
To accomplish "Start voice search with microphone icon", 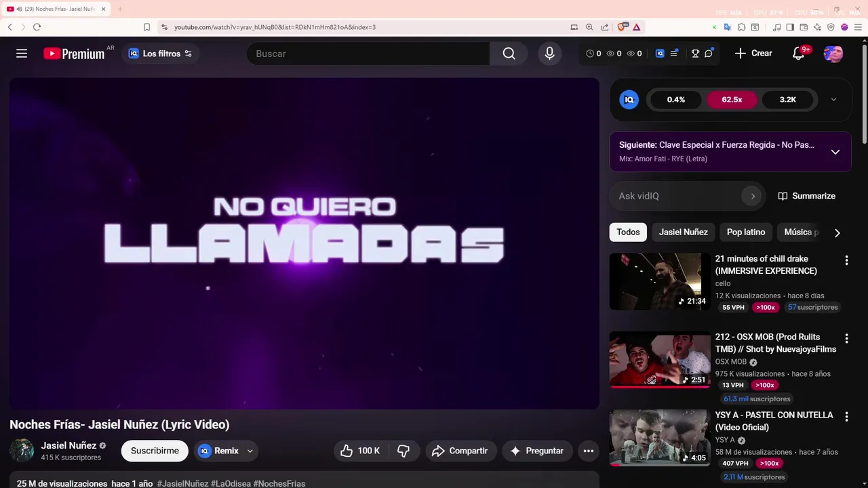I will 549,54.
